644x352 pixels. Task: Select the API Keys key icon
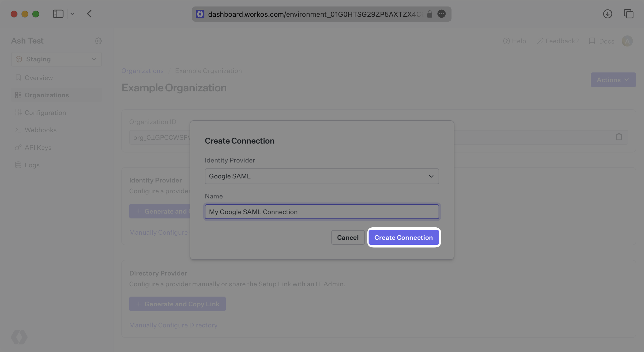click(18, 147)
